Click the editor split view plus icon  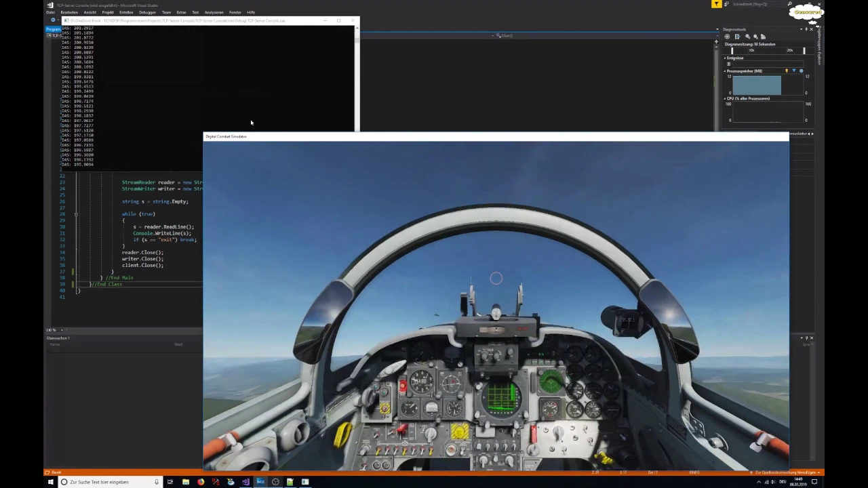tap(716, 42)
